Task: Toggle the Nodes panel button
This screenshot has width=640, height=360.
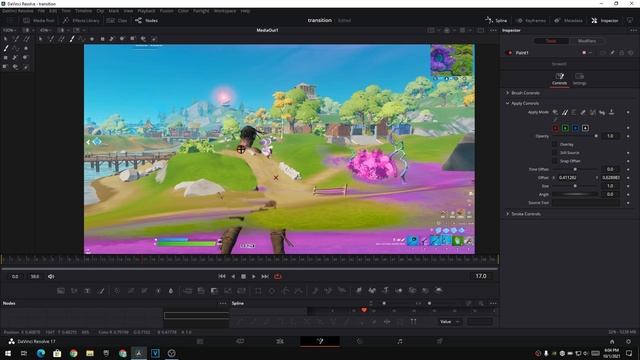Action: (147, 20)
